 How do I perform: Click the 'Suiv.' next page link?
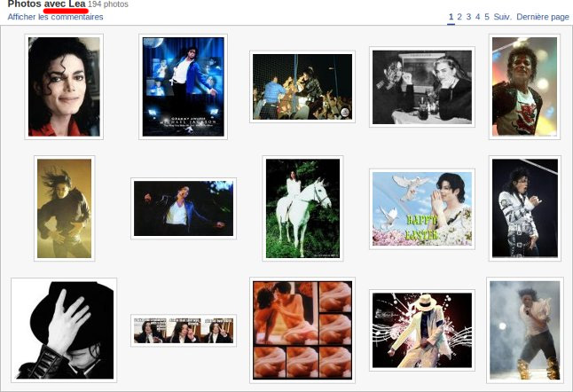(502, 17)
